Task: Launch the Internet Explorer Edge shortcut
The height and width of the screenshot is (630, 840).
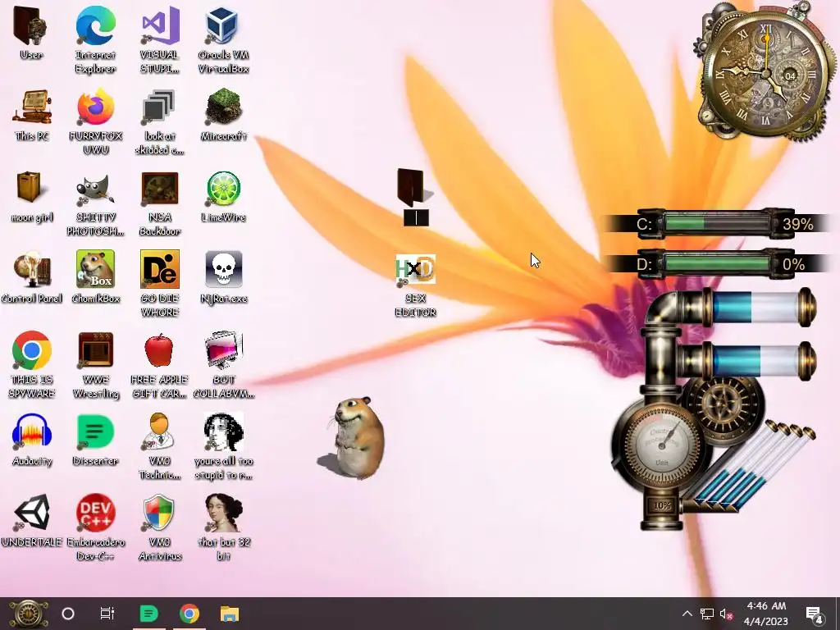Action: [95, 25]
